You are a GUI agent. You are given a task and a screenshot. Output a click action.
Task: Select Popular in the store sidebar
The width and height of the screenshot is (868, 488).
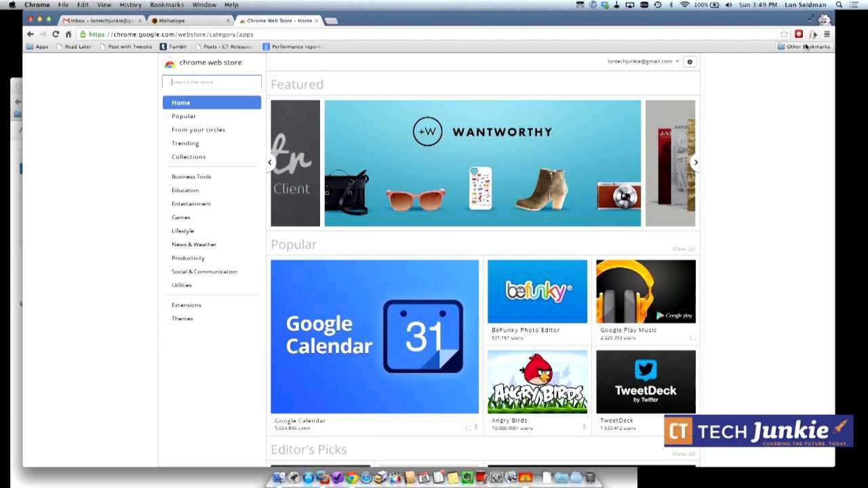(184, 116)
